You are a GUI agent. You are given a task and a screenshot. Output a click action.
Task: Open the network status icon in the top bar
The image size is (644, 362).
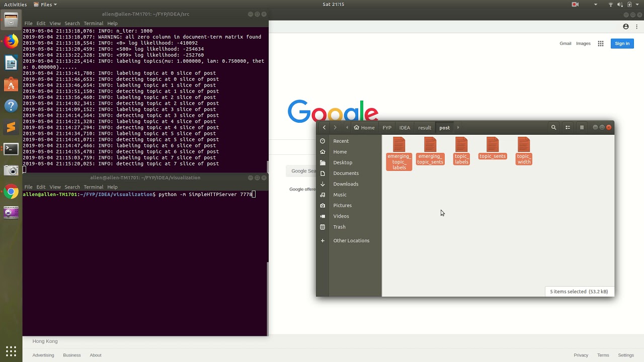tap(611, 5)
